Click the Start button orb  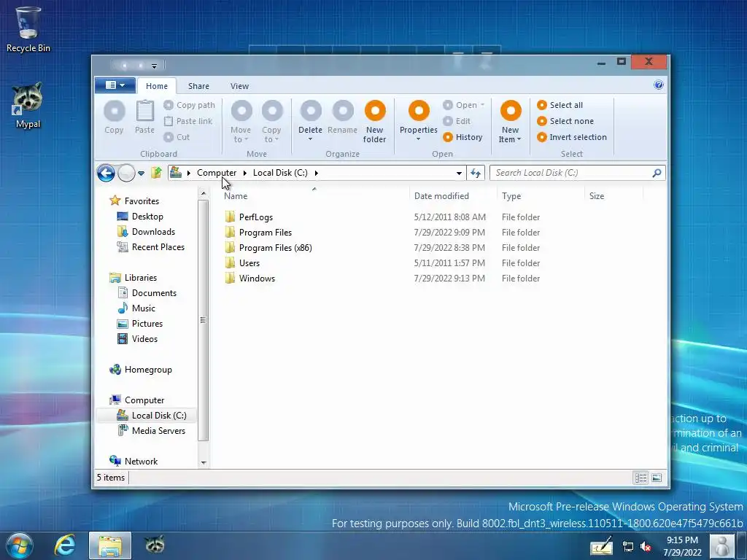tap(20, 545)
